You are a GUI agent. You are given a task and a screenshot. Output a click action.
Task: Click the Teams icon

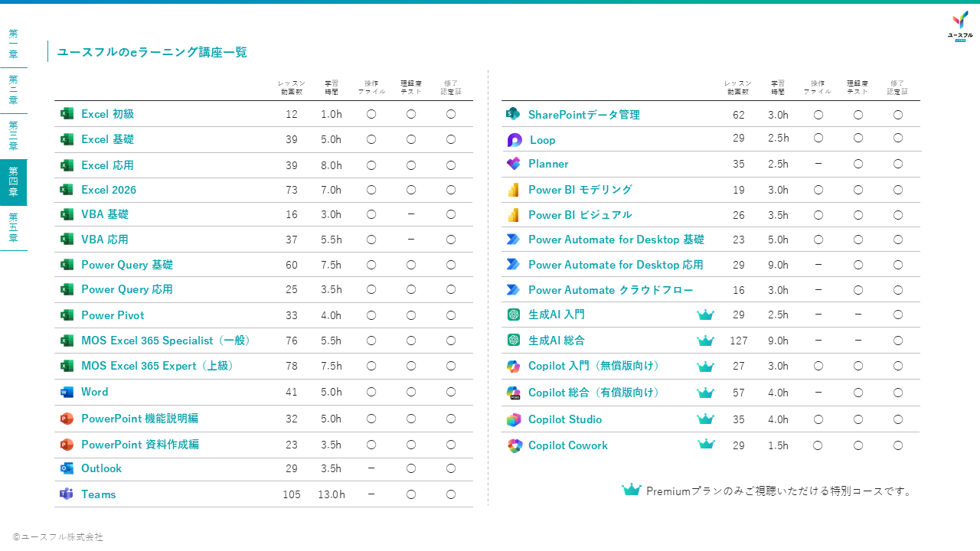67,494
